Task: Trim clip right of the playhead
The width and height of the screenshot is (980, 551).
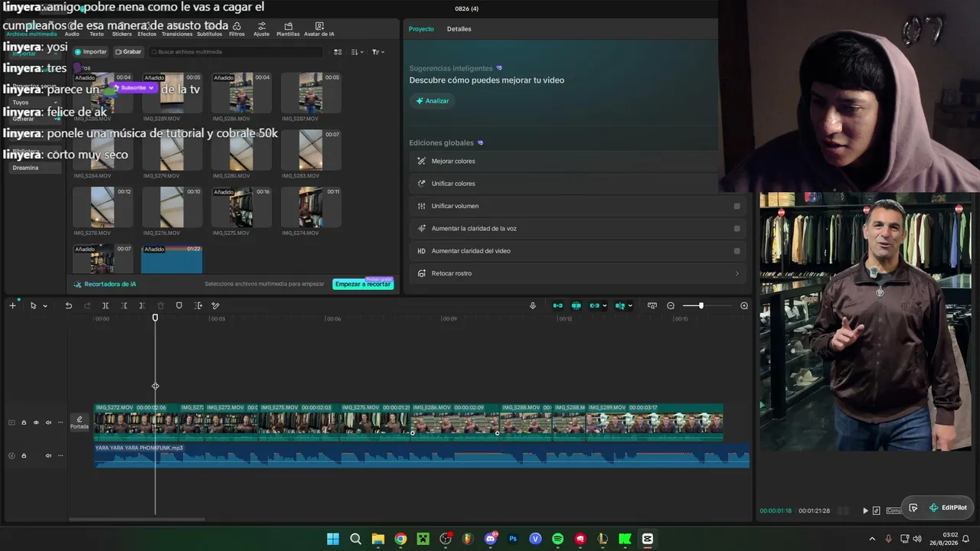Action: 142,306
